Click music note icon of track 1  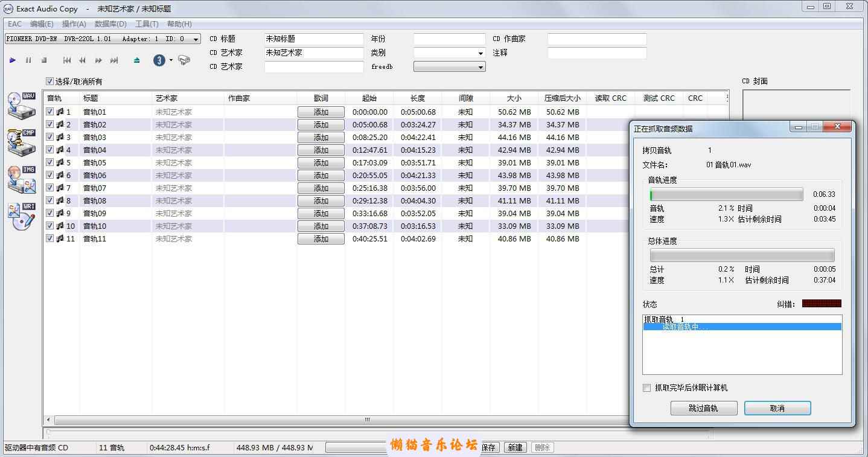click(x=60, y=112)
